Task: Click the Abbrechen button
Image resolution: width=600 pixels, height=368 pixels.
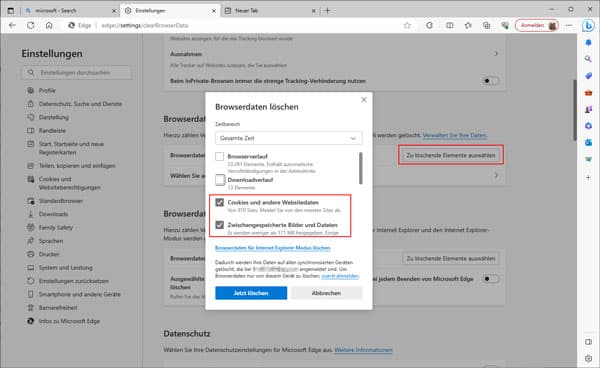Action: (326, 293)
